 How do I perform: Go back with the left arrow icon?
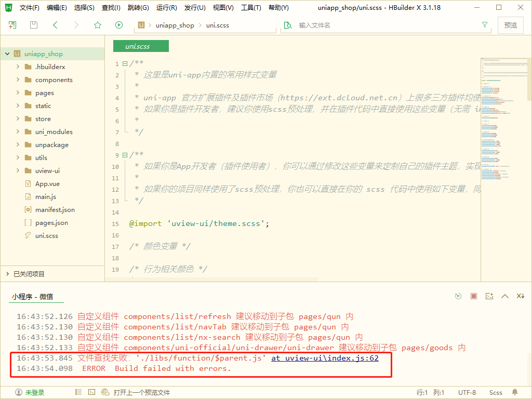pyautogui.click(x=55, y=25)
